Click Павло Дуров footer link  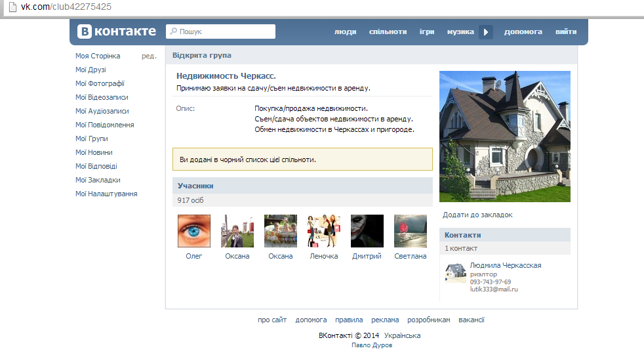pyautogui.click(x=372, y=345)
